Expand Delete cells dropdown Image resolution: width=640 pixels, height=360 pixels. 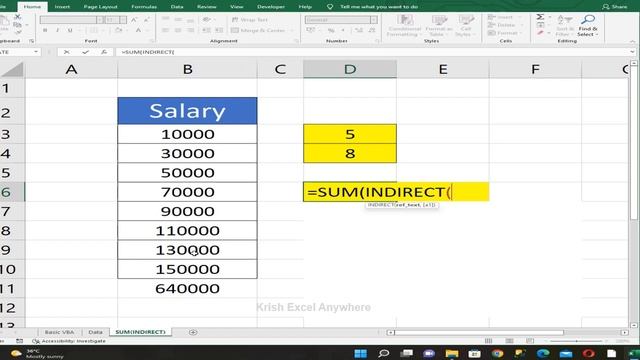pyautogui.click(x=521, y=25)
